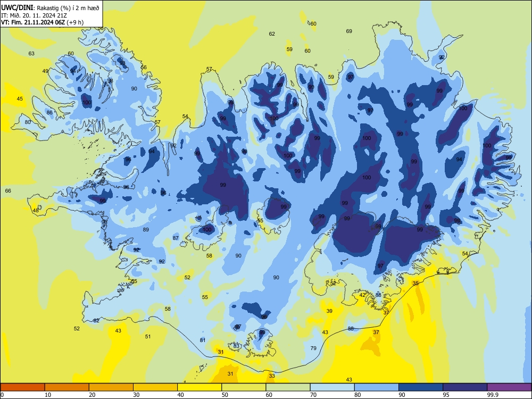
Task: Click the map value 39 in the southeast
Action: pyautogui.click(x=329, y=311)
